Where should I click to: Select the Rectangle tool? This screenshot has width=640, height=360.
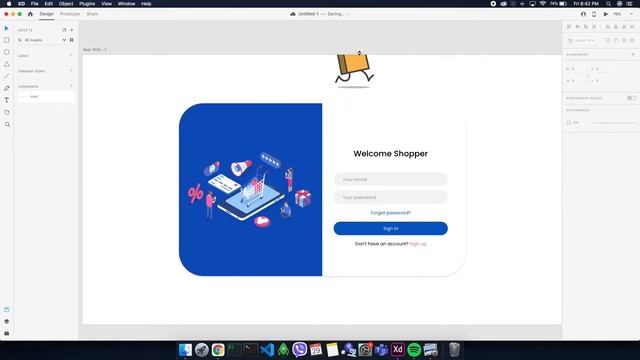point(7,40)
